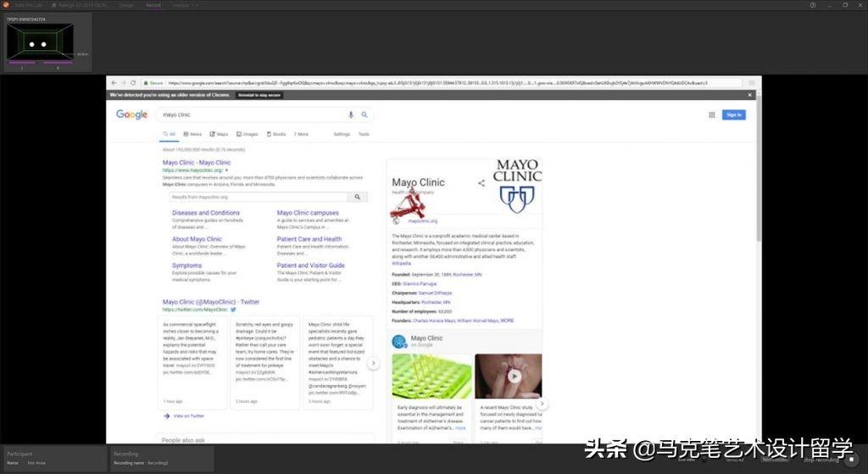
Task: Click the stop recording square button
Action: 851,459
